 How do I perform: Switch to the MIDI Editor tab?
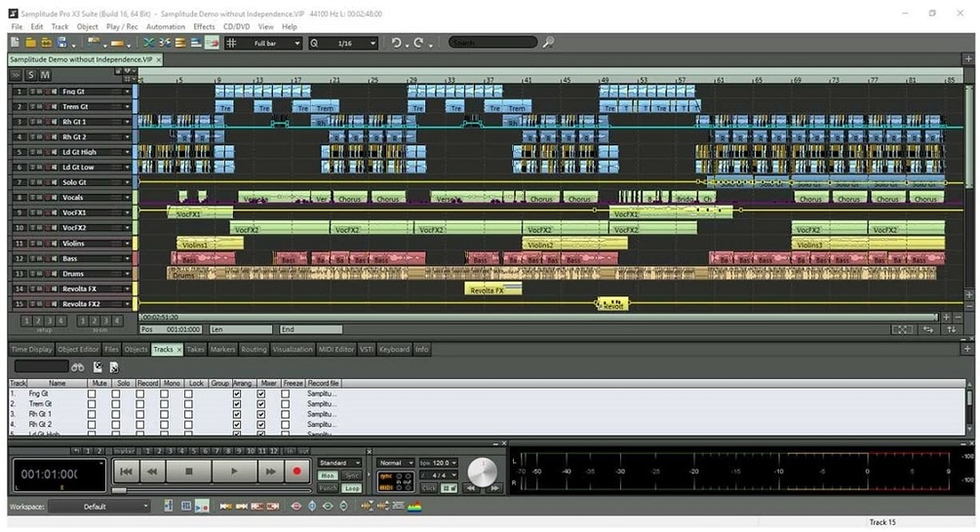pyautogui.click(x=336, y=349)
